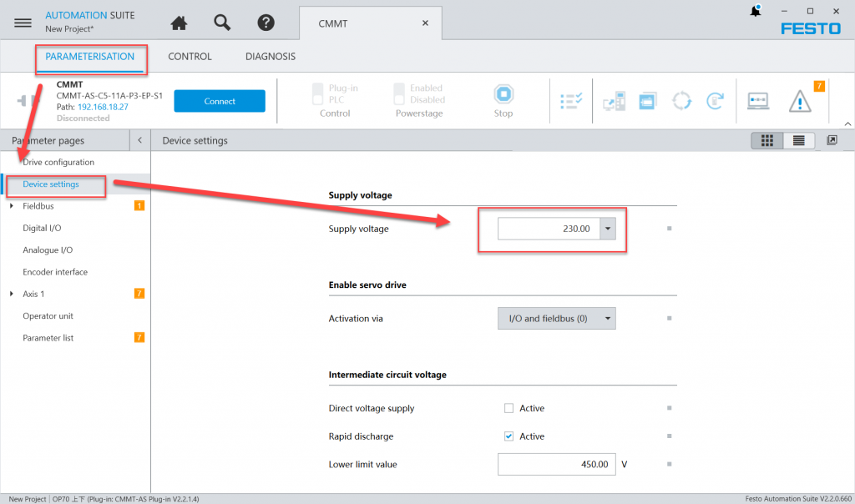Toggle the Plug-in / PLC control switch

point(318,93)
